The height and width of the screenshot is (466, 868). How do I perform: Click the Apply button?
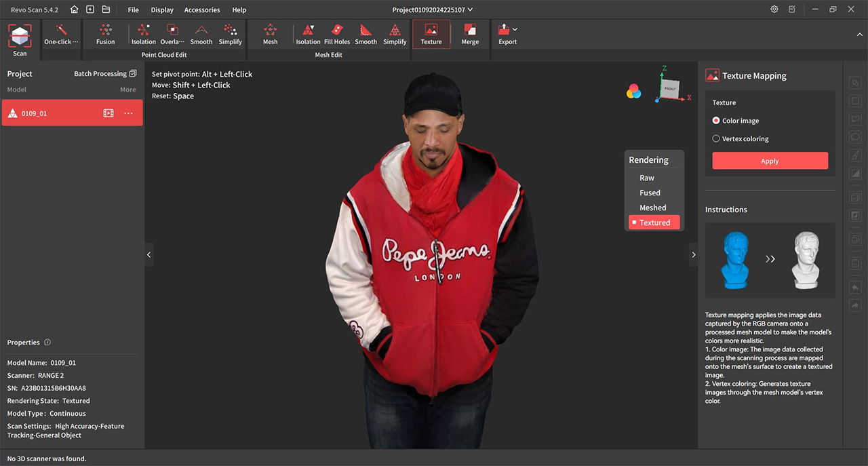770,161
